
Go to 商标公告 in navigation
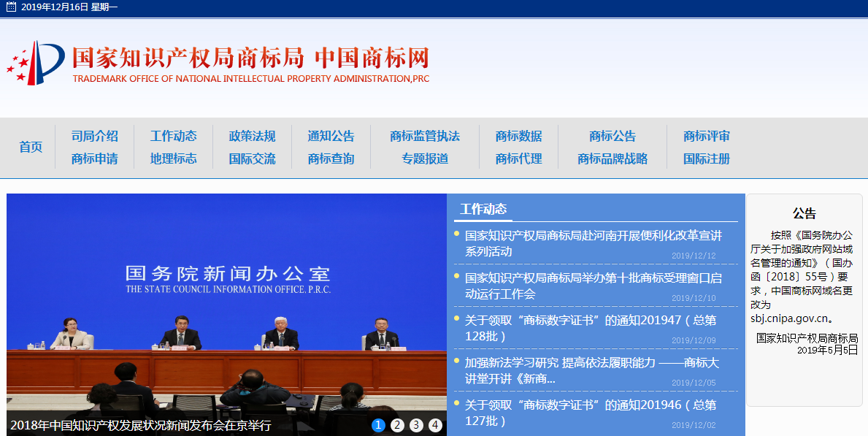pyautogui.click(x=612, y=136)
